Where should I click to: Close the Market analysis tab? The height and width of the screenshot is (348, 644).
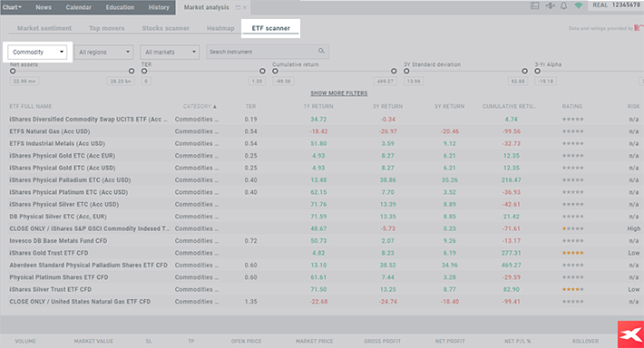[x=245, y=7]
